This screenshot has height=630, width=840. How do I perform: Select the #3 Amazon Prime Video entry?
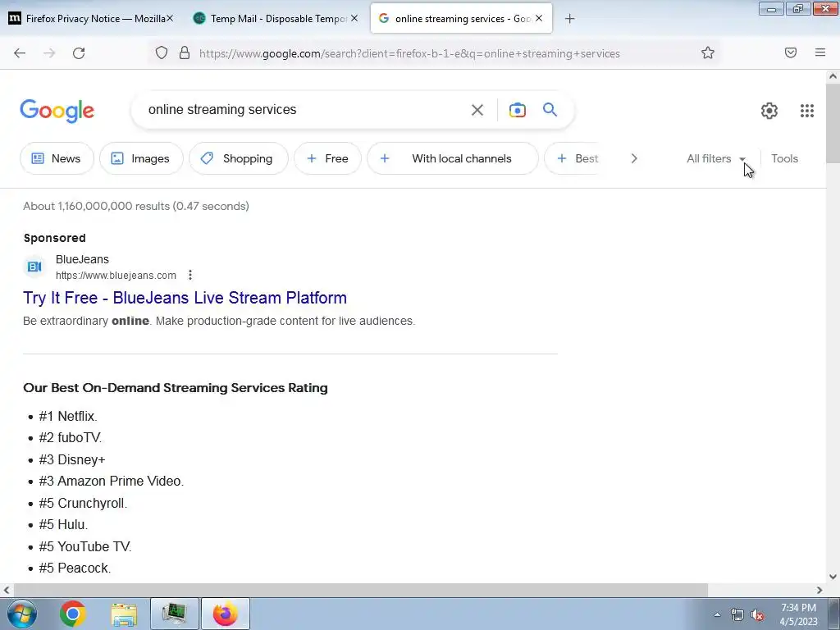point(112,481)
